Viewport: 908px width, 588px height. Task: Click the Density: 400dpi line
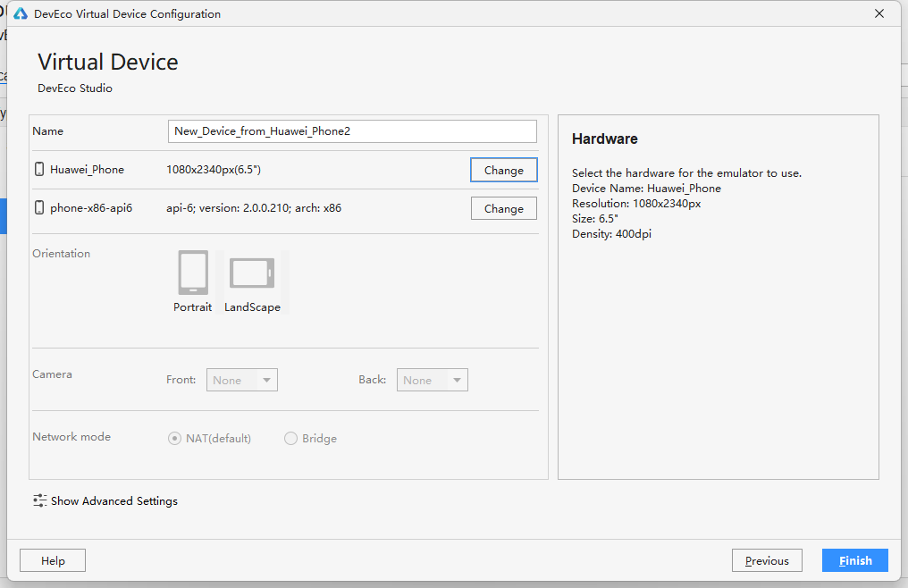pos(611,234)
